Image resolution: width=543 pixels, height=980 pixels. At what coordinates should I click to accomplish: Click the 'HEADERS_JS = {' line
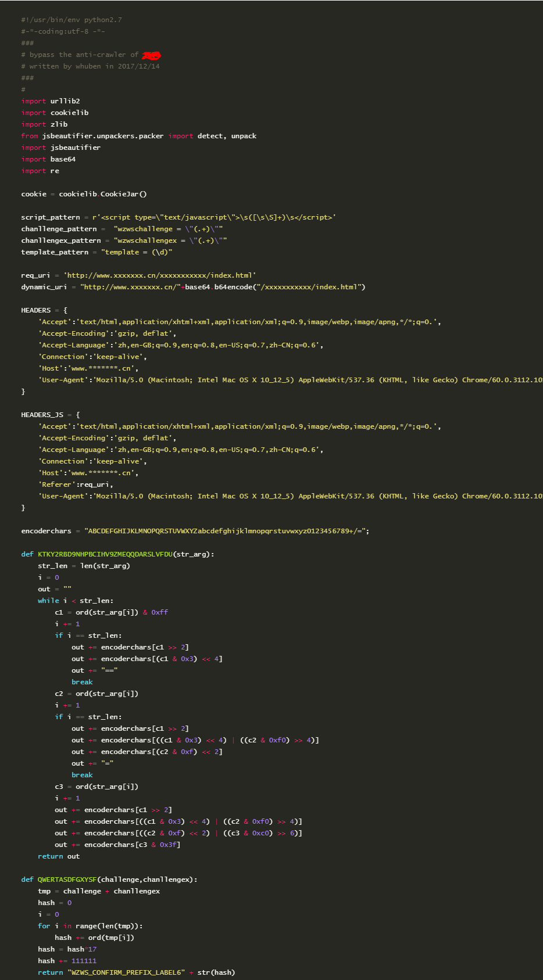click(51, 415)
